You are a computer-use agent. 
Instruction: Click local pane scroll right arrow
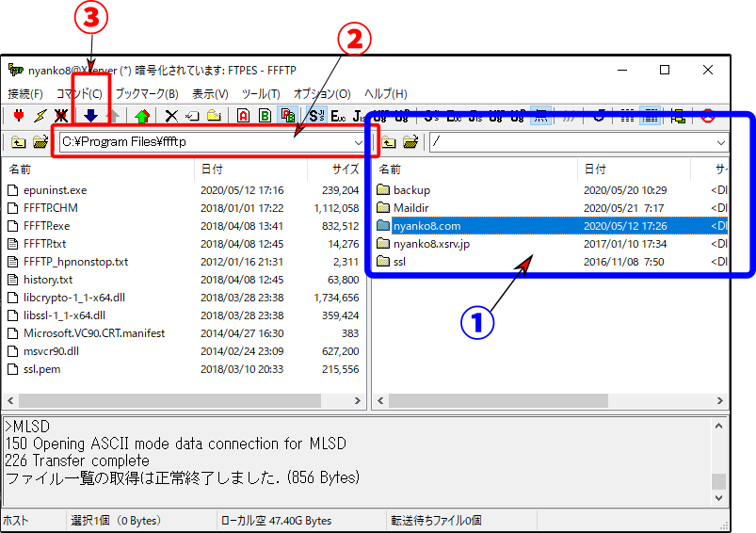(357, 400)
